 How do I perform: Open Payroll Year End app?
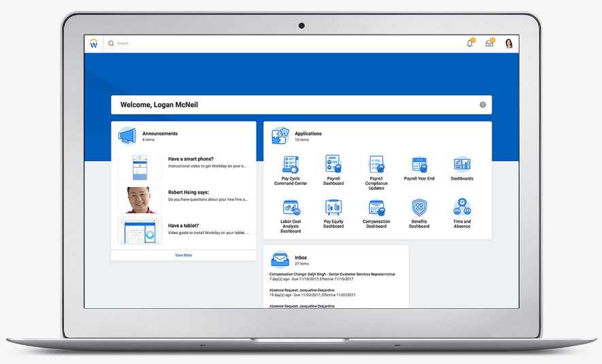coord(419,165)
